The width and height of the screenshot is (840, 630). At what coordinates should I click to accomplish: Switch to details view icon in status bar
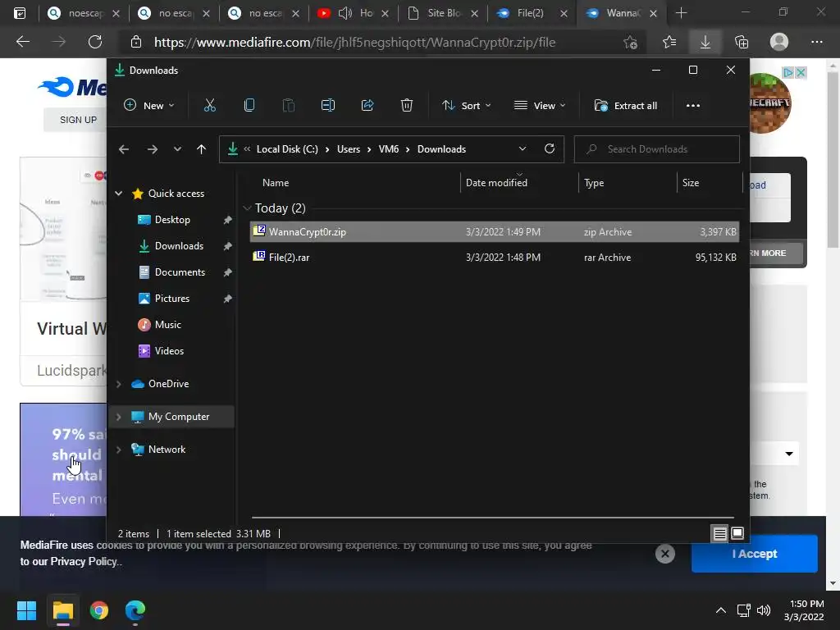coord(719,533)
